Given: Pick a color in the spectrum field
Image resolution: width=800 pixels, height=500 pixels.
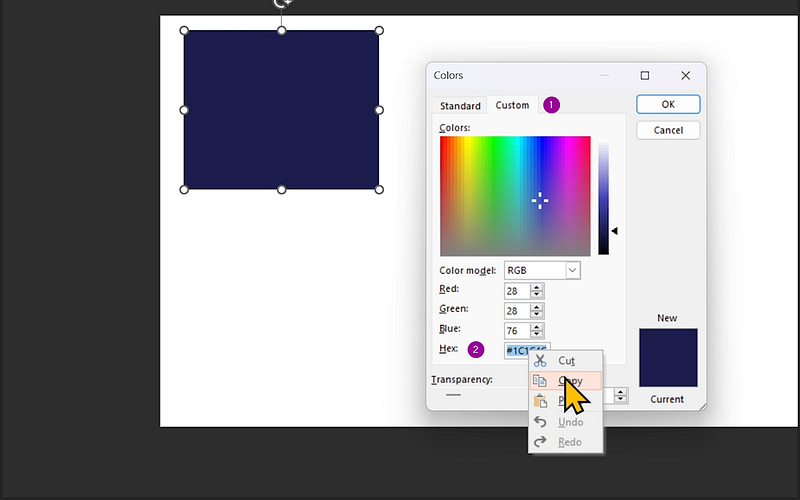Looking at the screenshot, I should click(x=515, y=196).
